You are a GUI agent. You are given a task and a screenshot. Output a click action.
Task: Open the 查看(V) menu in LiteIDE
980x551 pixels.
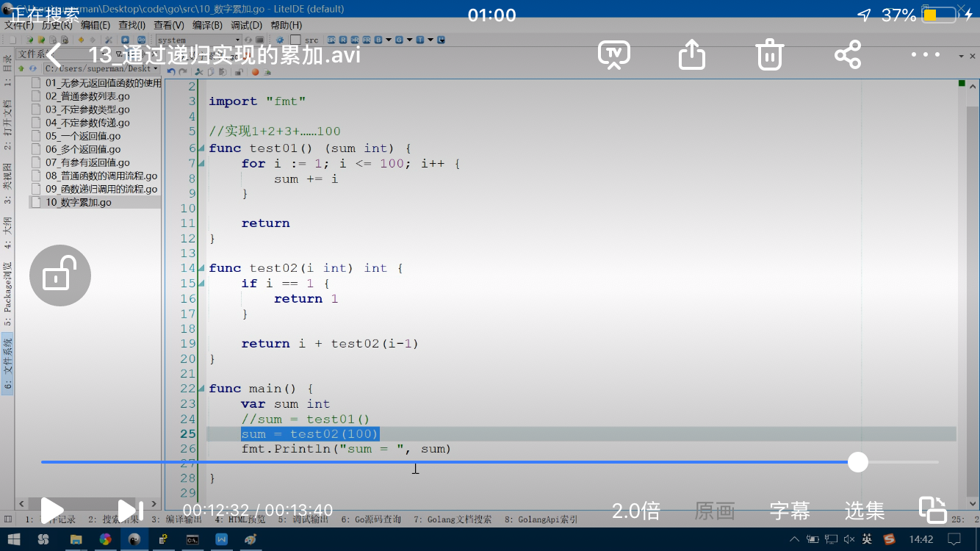pyautogui.click(x=169, y=26)
